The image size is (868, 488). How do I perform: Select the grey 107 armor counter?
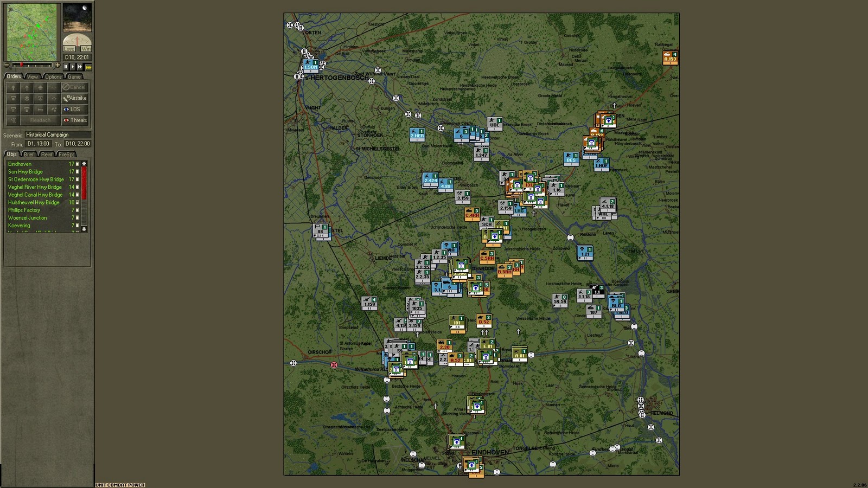pyautogui.click(x=593, y=311)
